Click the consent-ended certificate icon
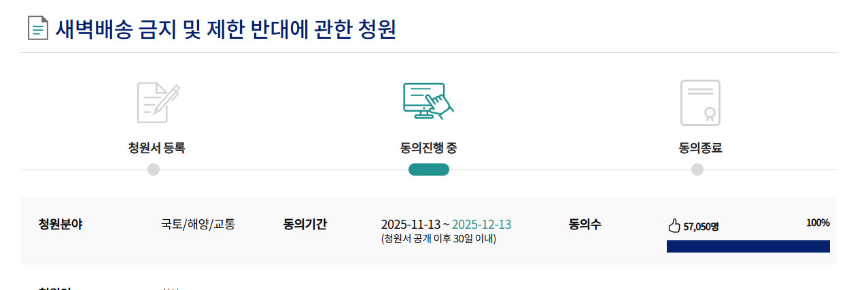The height and width of the screenshot is (290, 868). pos(700,103)
